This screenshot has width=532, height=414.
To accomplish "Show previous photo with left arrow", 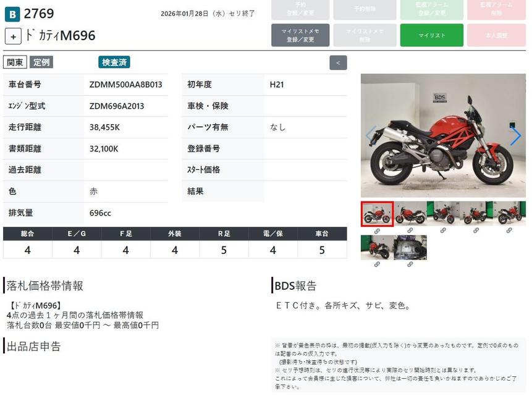I will point(371,136).
